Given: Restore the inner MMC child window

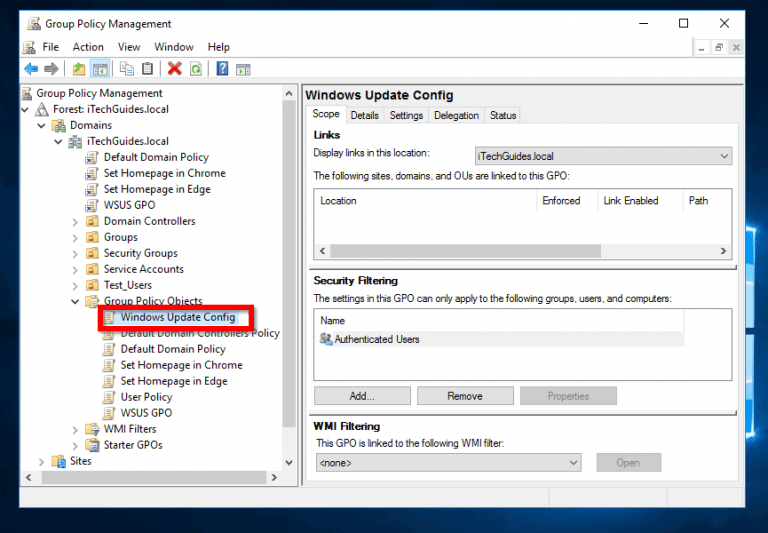Looking at the screenshot, I should point(719,48).
